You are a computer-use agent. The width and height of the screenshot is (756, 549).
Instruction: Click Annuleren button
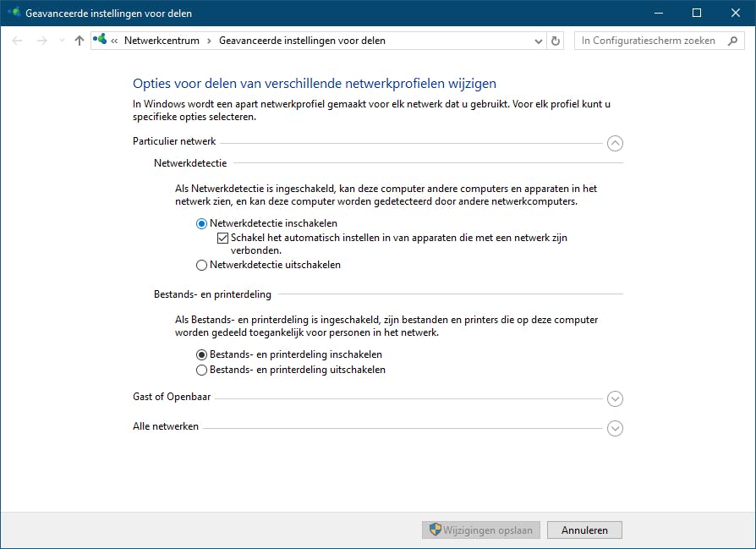[584, 530]
